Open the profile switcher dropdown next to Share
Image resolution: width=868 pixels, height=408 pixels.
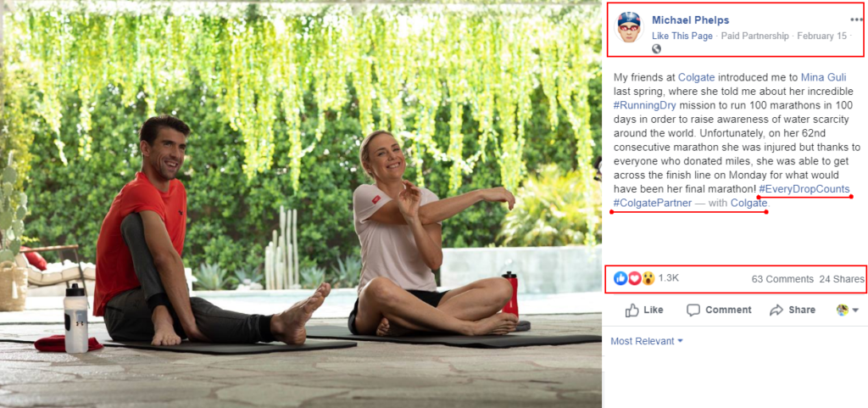[x=847, y=310]
